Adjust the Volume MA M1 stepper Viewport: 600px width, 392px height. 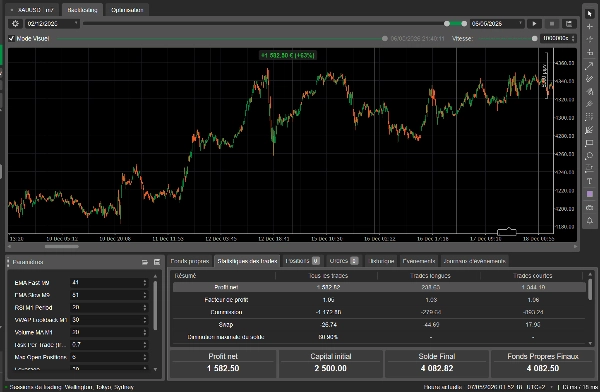click(x=145, y=332)
